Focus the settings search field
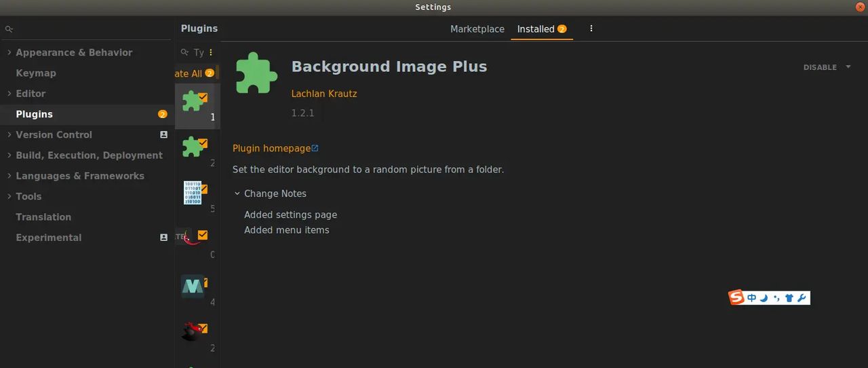 click(x=87, y=29)
